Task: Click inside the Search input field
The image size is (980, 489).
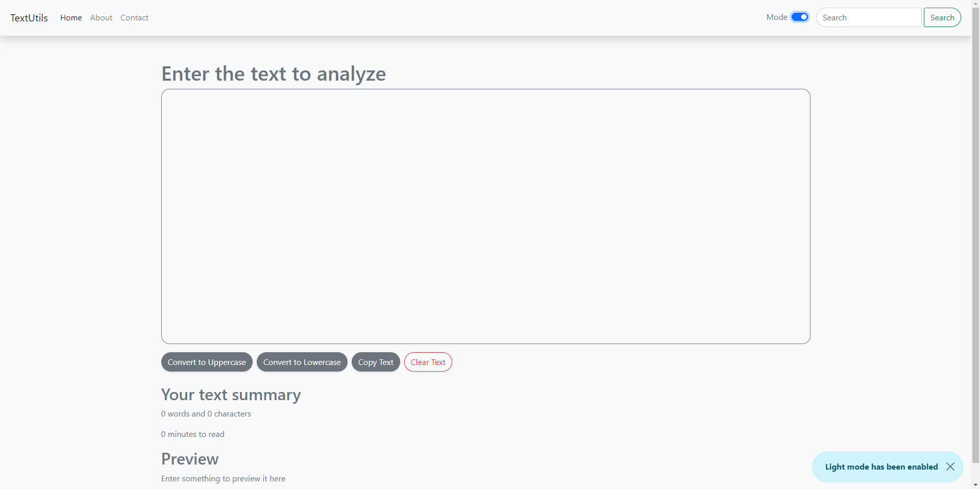Action: click(868, 17)
